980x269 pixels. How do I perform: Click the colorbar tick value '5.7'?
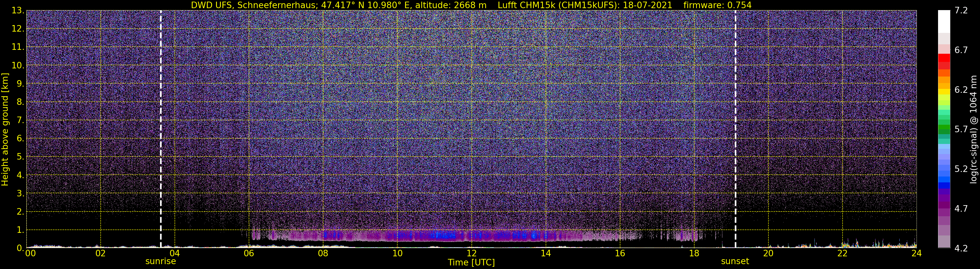pyautogui.click(x=961, y=130)
